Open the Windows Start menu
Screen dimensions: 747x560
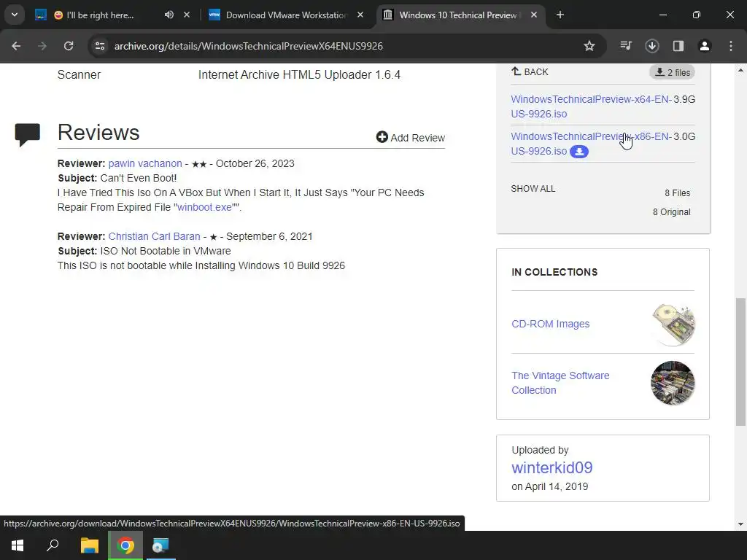tap(18, 545)
